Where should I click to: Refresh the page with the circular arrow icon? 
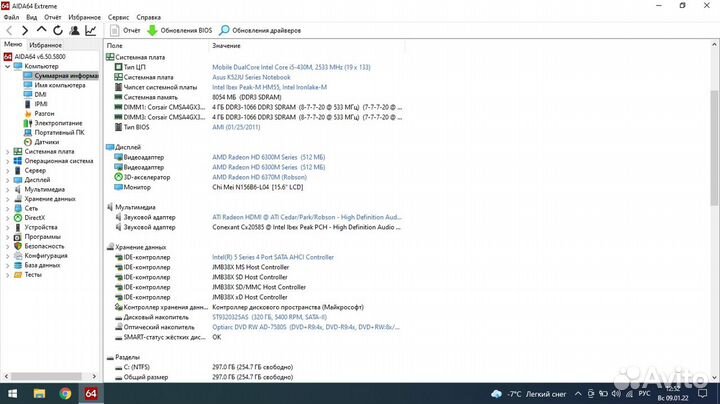(58, 30)
